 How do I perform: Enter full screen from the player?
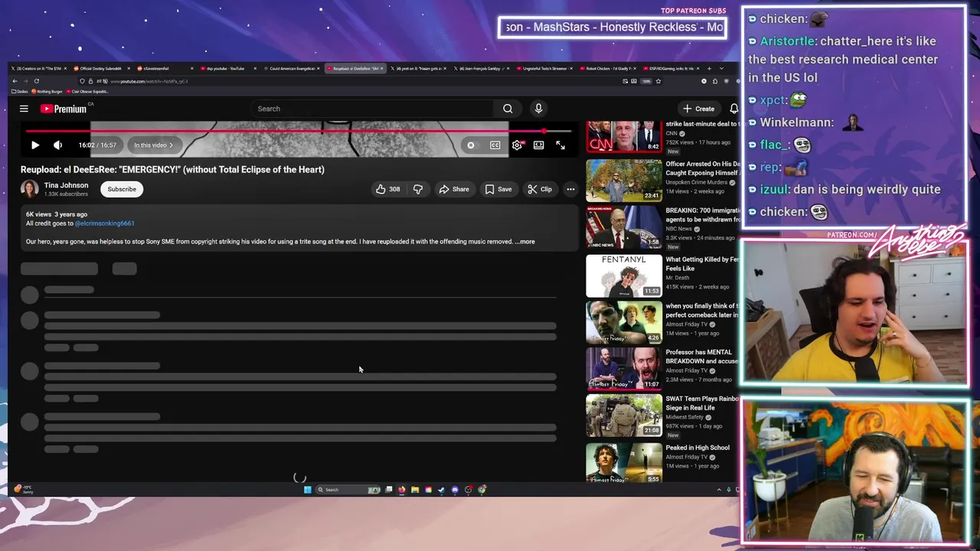click(x=560, y=145)
